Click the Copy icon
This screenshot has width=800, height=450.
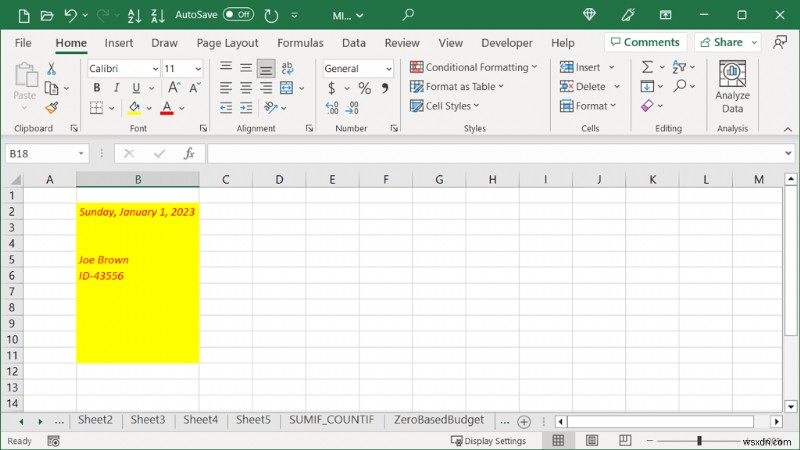(x=51, y=88)
